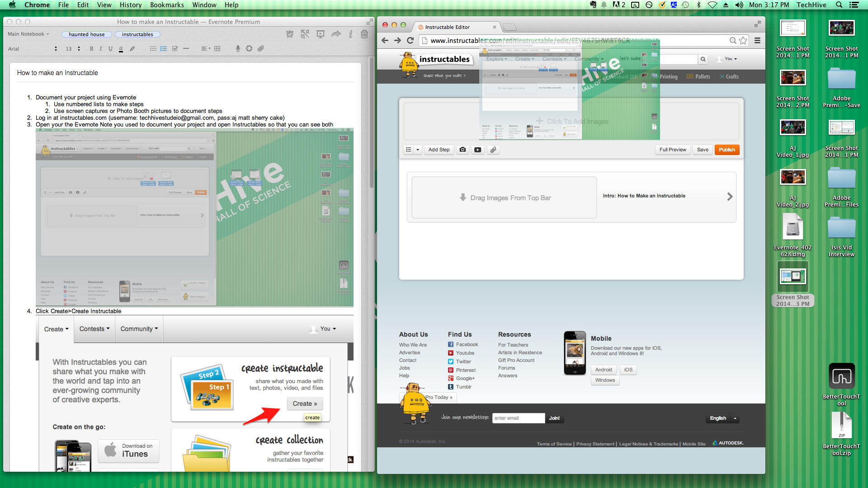The image size is (868, 488).
Task: Click the Chrome address bar URL
Action: pos(530,41)
